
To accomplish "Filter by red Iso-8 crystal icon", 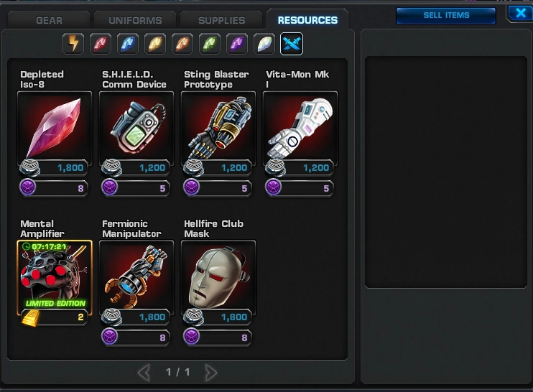I will [101, 44].
